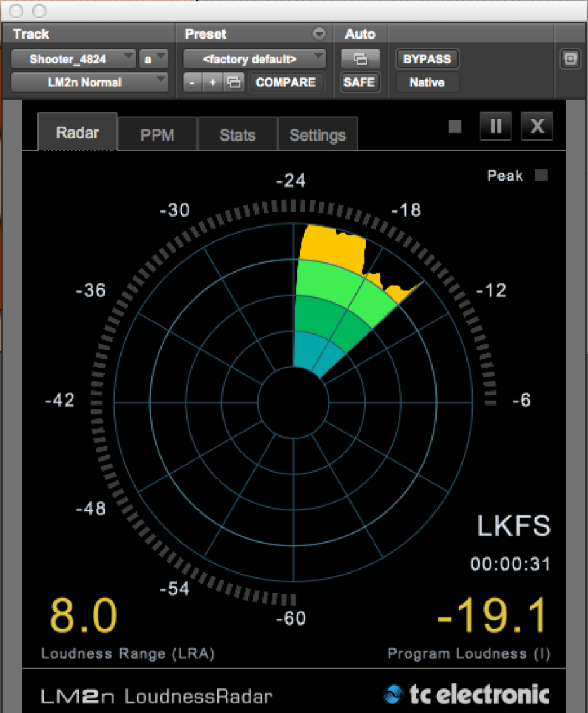This screenshot has width=588, height=713.
Task: Click the Auto header label
Action: (360, 34)
